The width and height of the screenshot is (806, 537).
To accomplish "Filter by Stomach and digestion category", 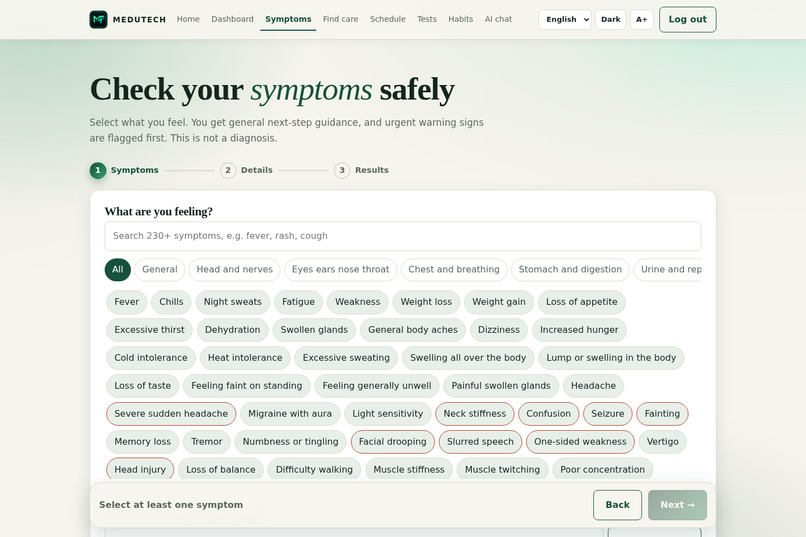I will point(570,269).
